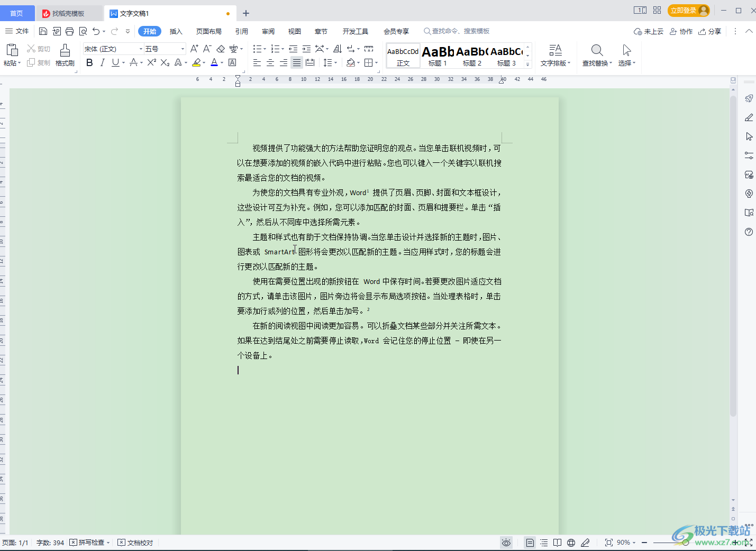Align text right

pyautogui.click(x=284, y=62)
